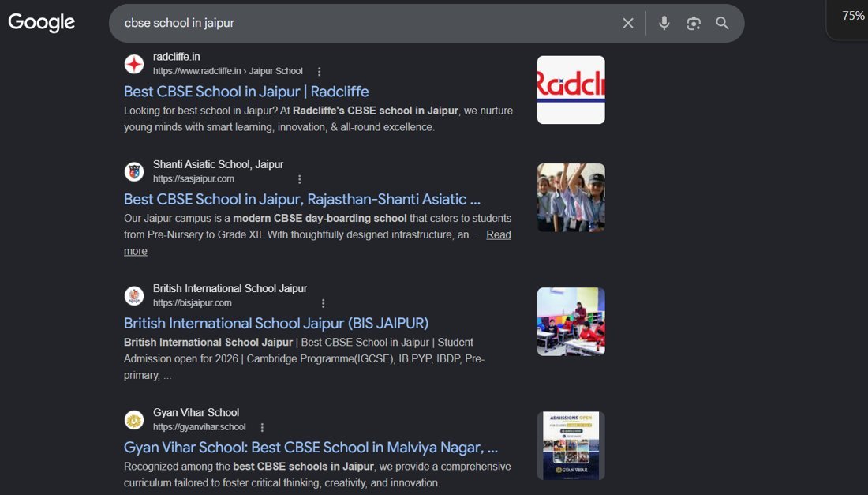Click Shanti Asiatic School favicon
868x495 pixels.
[x=134, y=171]
